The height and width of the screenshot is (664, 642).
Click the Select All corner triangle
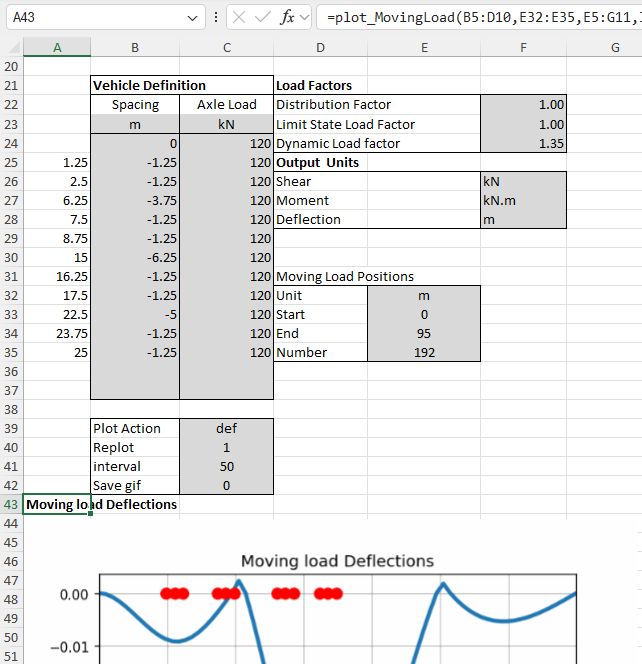pyautogui.click(x=12, y=47)
